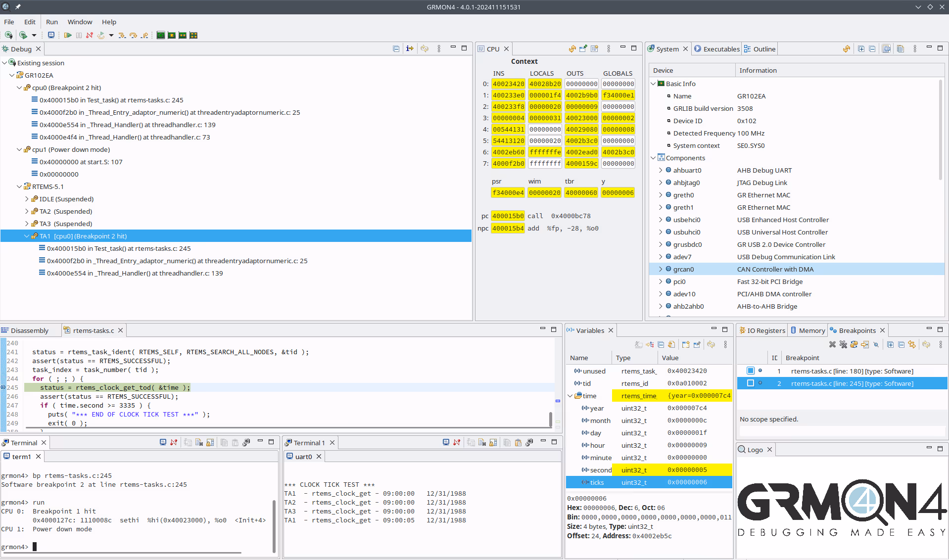Expand the IDLE (Suspended) thread node
949x560 pixels.
pos(27,199)
